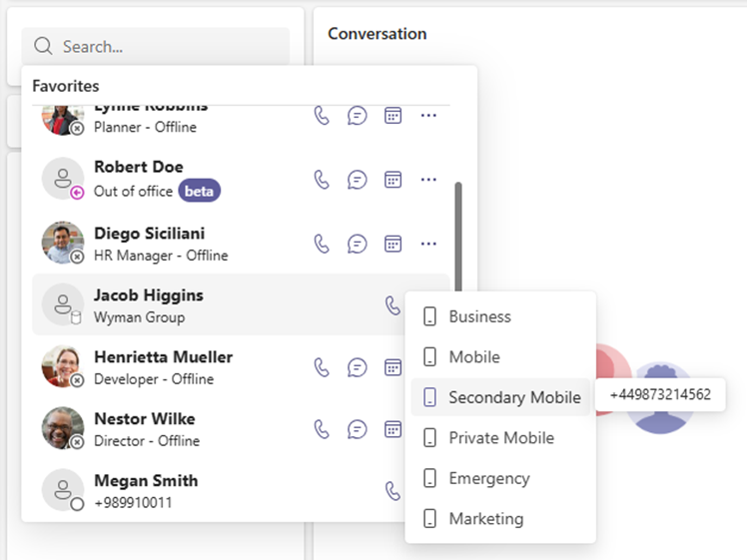This screenshot has height=560, width=747.
Task: Open Diego Siciliani's profile photo
Action: (x=63, y=243)
